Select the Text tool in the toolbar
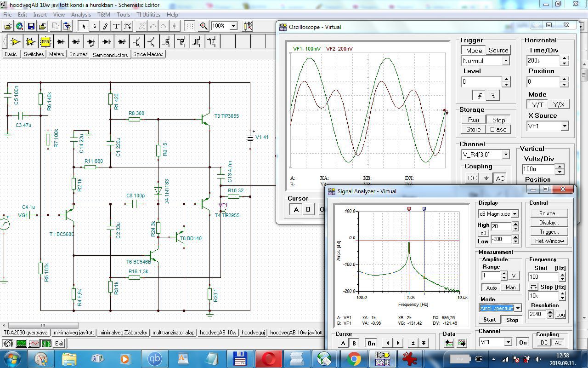 (116, 26)
